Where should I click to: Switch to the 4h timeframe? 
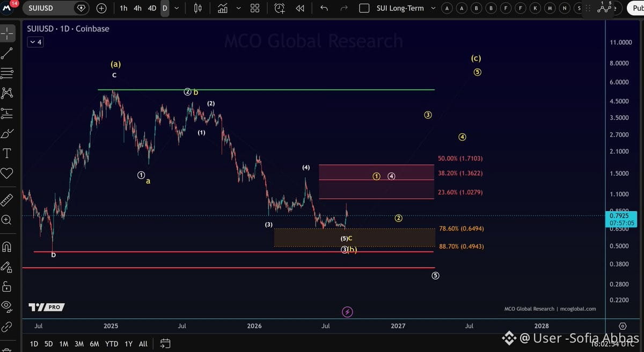tap(138, 8)
